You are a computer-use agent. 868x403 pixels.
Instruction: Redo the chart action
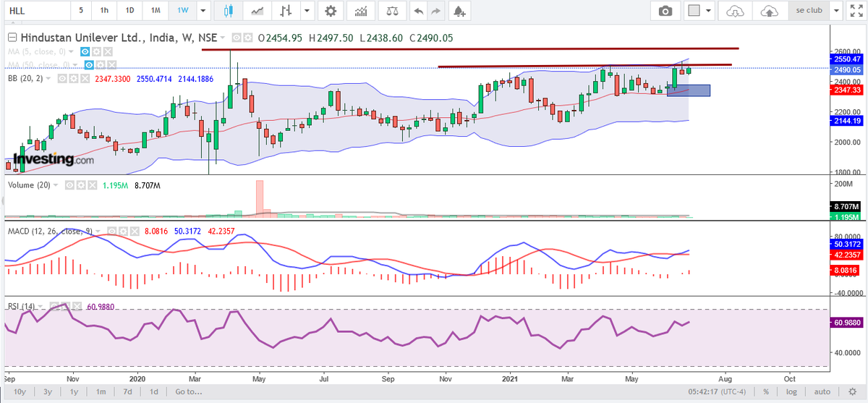pos(435,11)
